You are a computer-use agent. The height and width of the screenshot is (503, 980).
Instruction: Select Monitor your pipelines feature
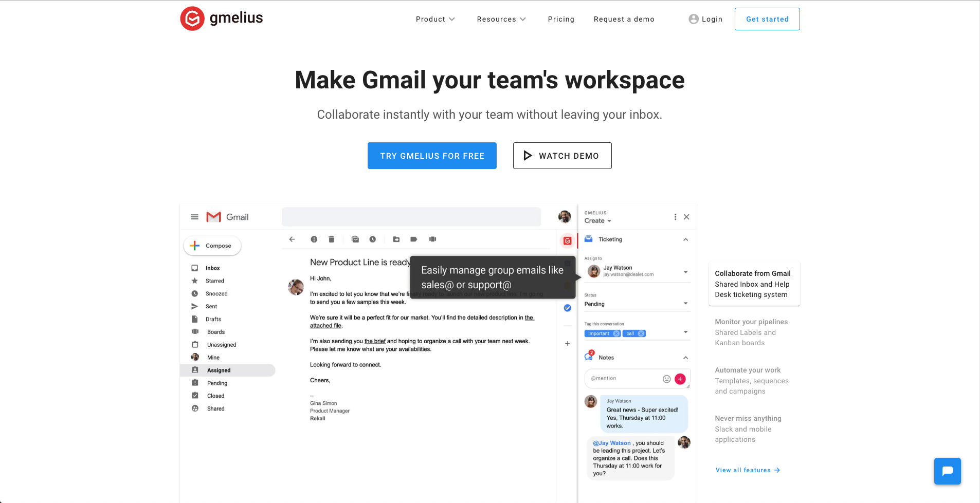[x=751, y=332]
